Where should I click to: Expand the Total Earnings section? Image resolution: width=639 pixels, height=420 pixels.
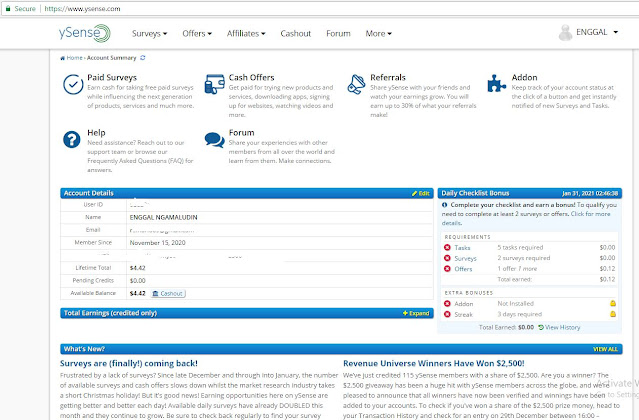[416, 313]
